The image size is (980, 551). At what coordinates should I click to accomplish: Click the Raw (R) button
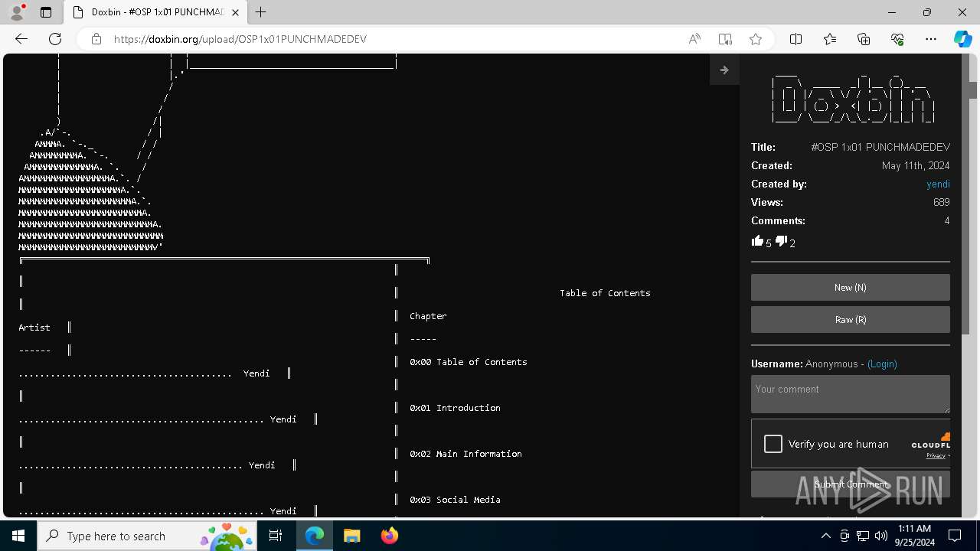pos(851,320)
